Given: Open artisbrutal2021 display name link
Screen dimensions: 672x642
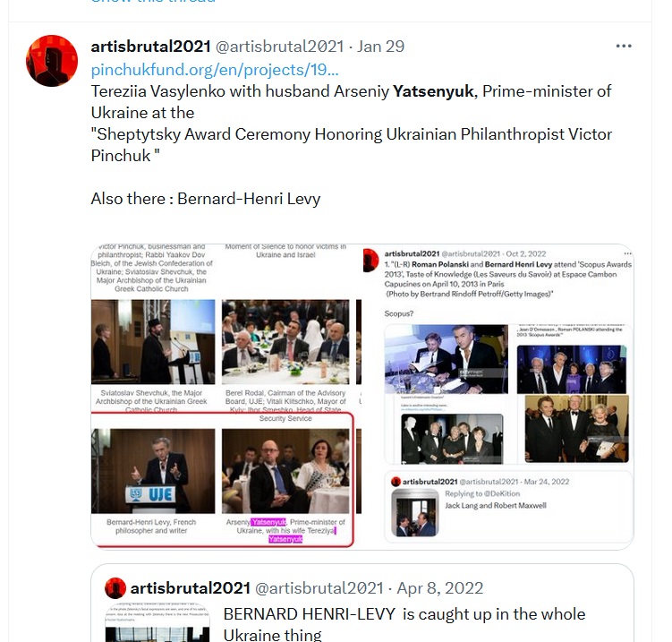Looking at the screenshot, I should pos(151,47).
